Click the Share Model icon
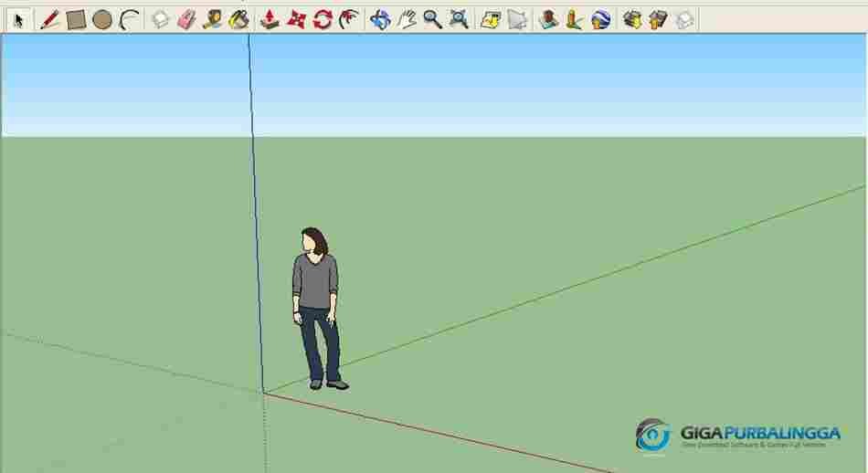 point(658,20)
